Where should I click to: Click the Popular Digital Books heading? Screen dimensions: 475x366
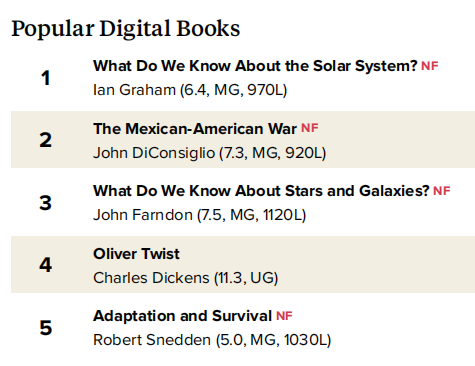[x=126, y=29]
